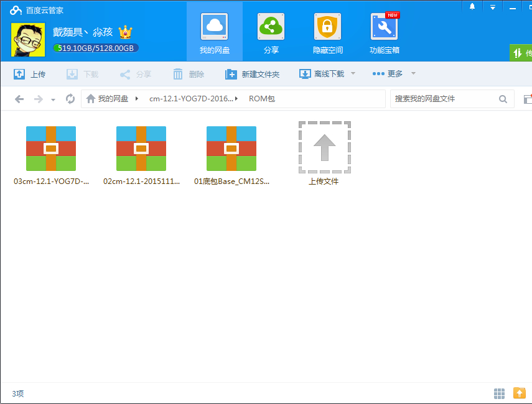Screen dimensions: 532x404
Task: Go forward with the right arrow
Action: (39, 99)
